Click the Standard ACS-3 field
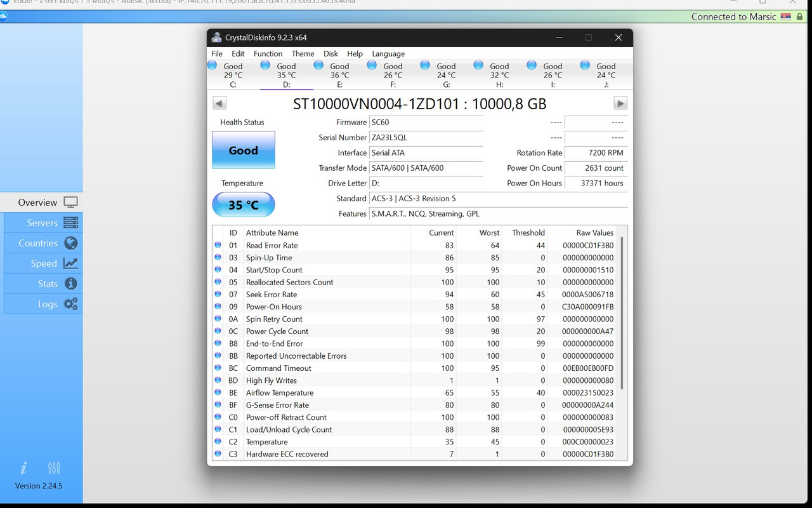The width and height of the screenshot is (812, 508). 499,199
